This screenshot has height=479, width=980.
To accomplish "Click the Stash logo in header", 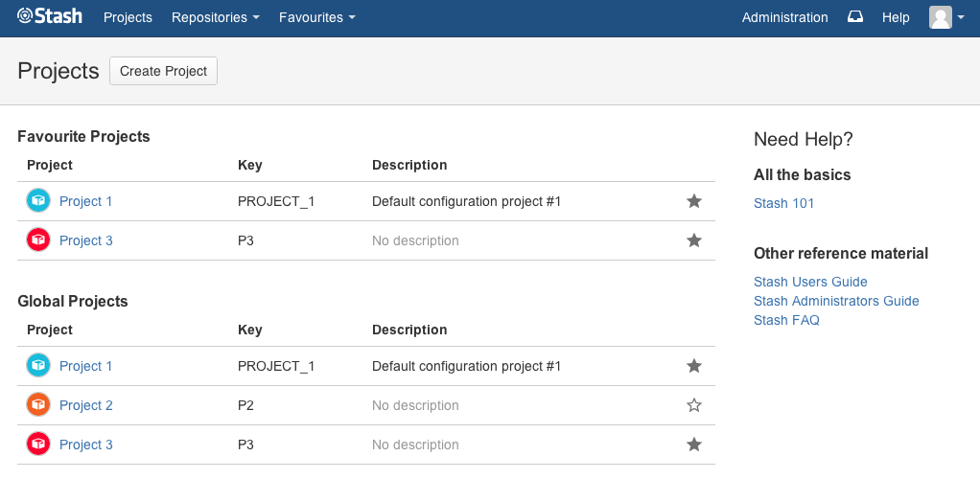I will point(50,17).
